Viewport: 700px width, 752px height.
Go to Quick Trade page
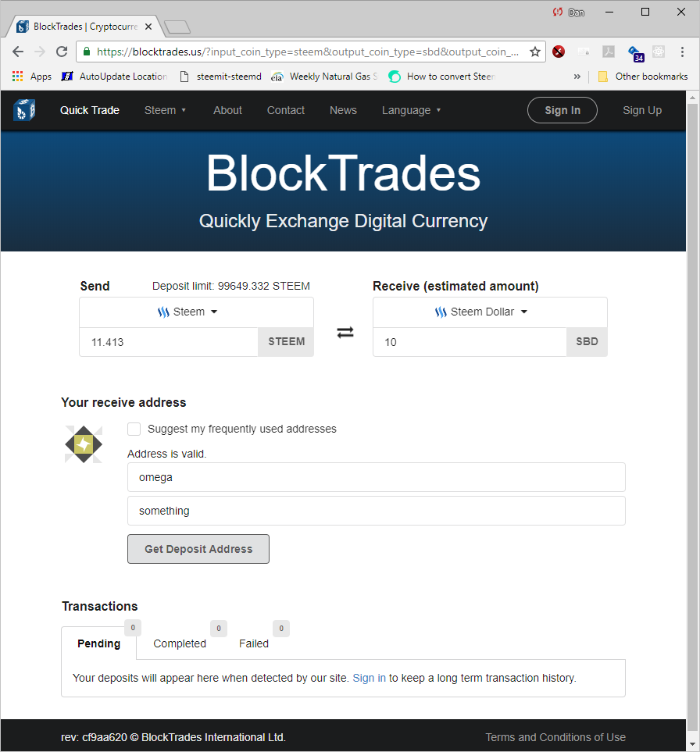click(90, 110)
